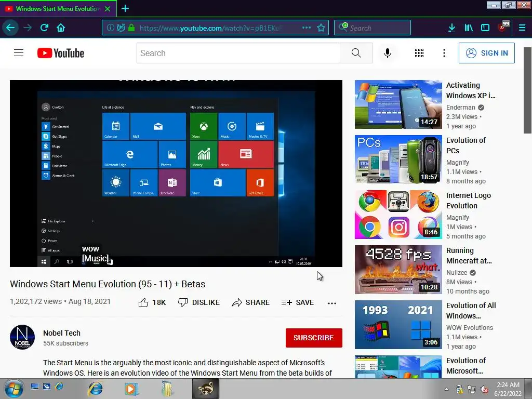
Task: Go back using the browser back arrow
Action: [x=10, y=28]
